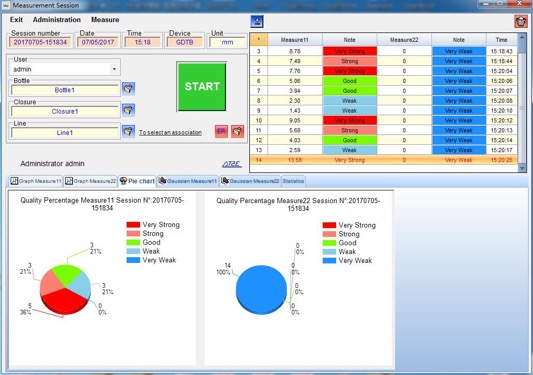Open the Measure menu

[x=105, y=20]
